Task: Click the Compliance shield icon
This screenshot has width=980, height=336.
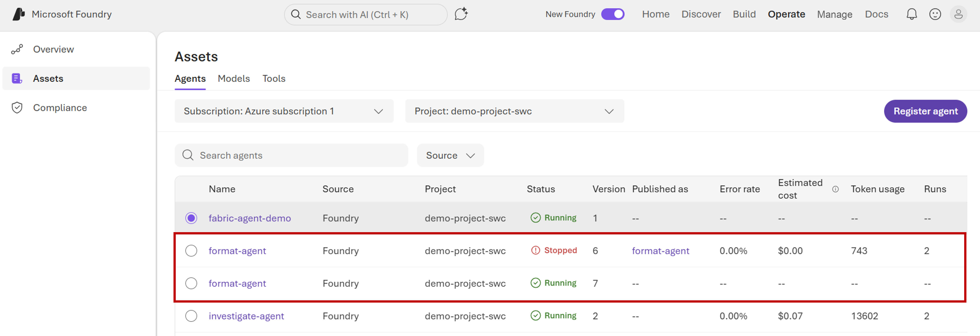Action: pyautogui.click(x=17, y=108)
